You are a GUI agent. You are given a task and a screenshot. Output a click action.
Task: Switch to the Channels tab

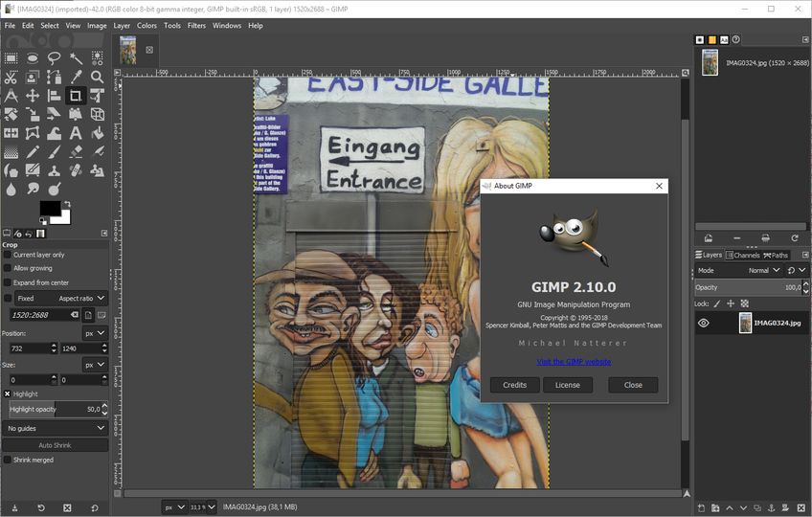pyautogui.click(x=742, y=255)
